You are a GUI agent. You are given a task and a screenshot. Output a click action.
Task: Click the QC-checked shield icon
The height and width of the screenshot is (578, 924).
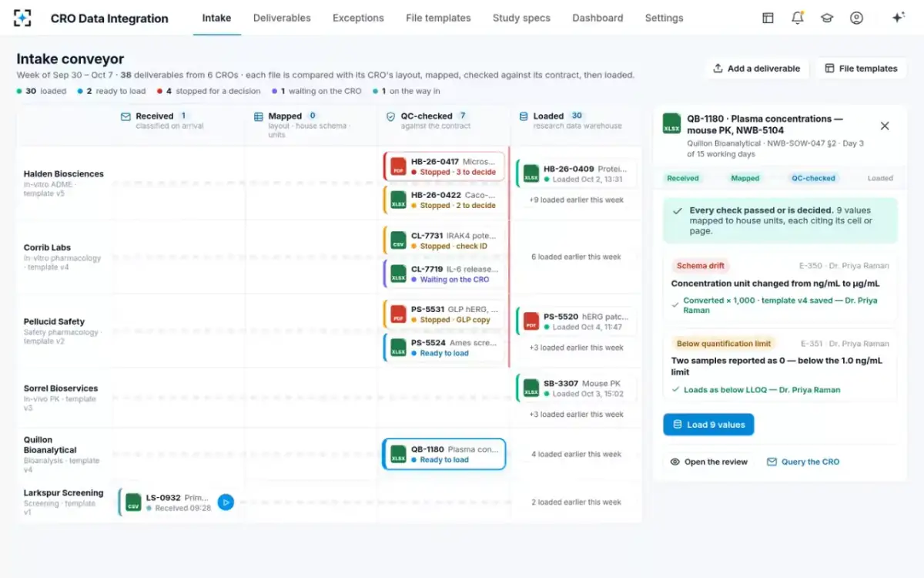click(x=390, y=116)
